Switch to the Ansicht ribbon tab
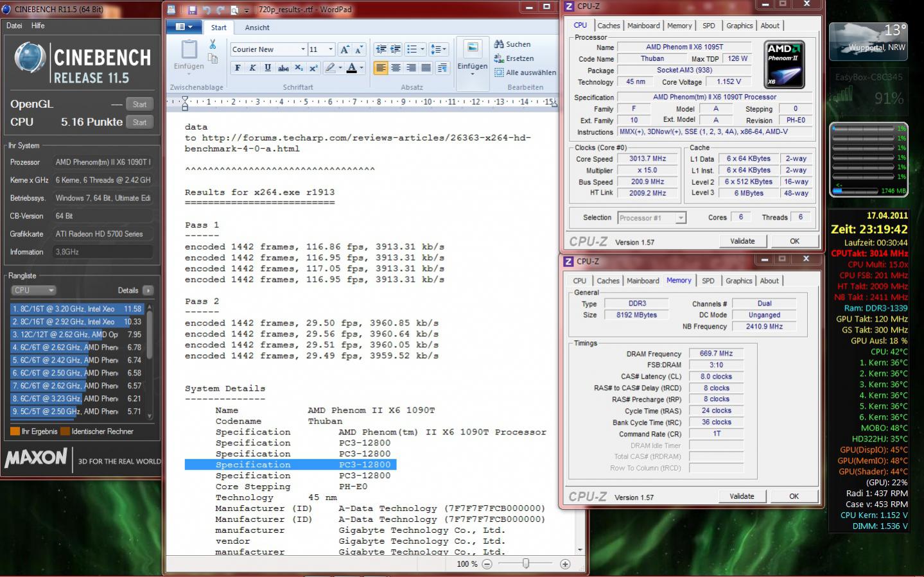924x577 pixels. 257,28
